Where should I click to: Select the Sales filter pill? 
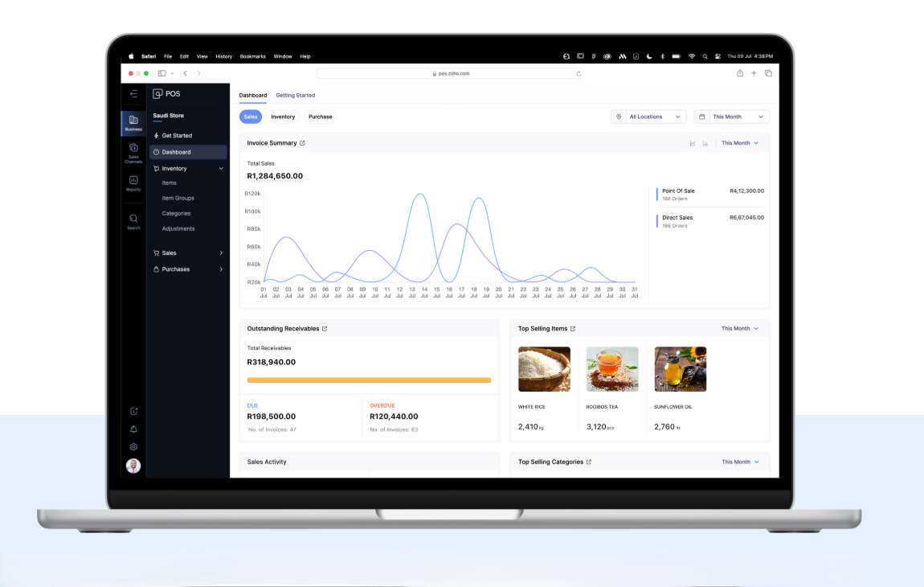pyautogui.click(x=251, y=117)
